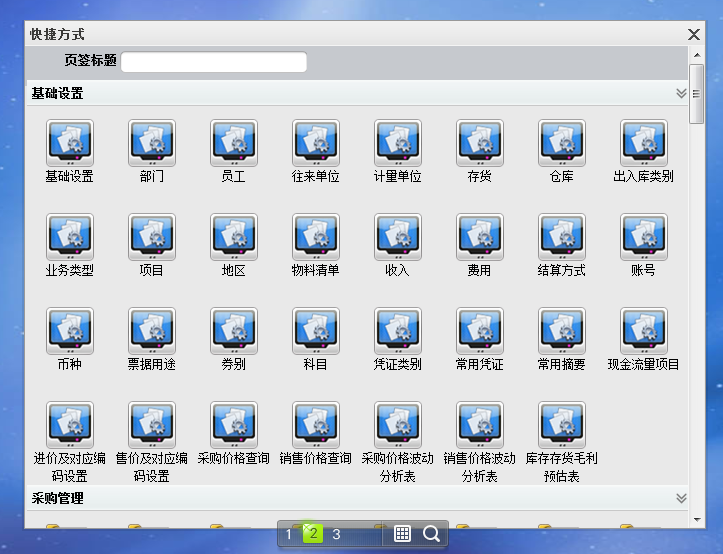Switch to desktop page 1

click(289, 534)
